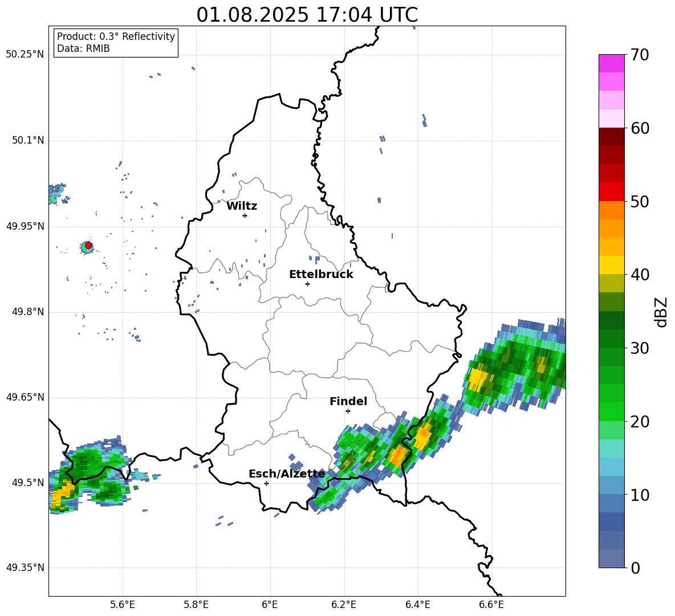Image resolution: width=675 pixels, height=616 pixels.
Task: Click the Esch/Alzette cross marker
Action: coord(266,483)
